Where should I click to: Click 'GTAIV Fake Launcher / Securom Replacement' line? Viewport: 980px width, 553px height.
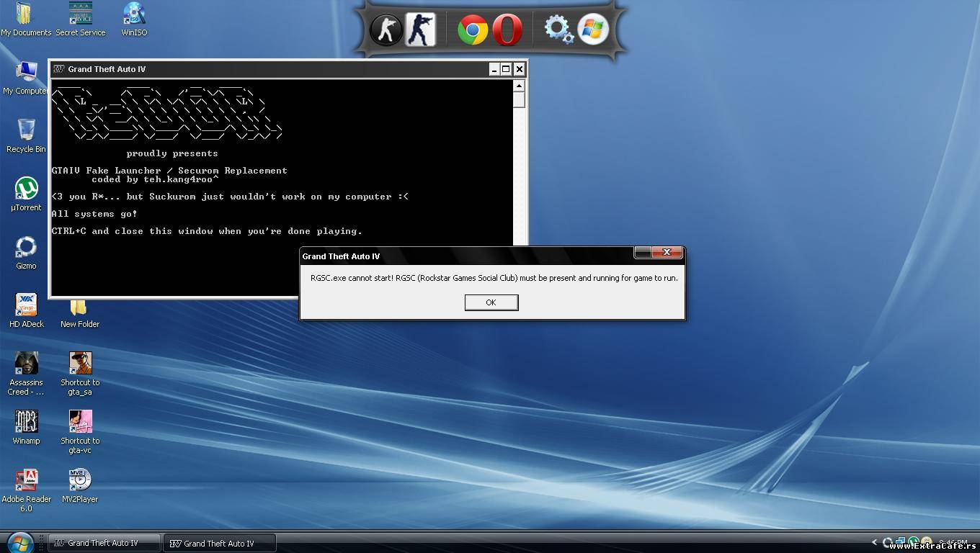coord(169,171)
